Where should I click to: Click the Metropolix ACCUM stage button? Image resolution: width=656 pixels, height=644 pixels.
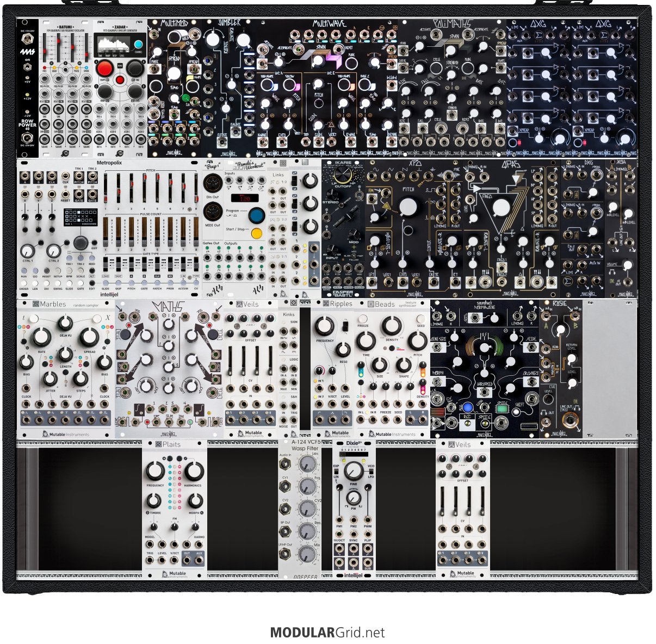click(183, 283)
